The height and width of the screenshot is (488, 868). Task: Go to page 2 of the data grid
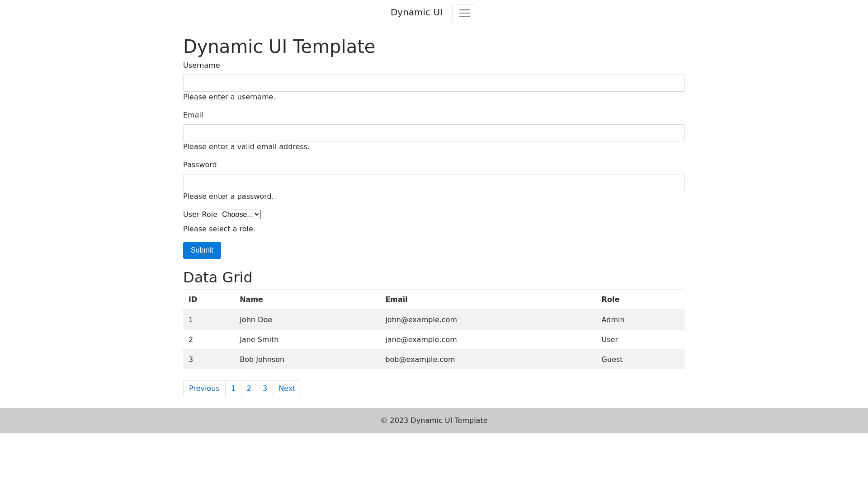249,388
